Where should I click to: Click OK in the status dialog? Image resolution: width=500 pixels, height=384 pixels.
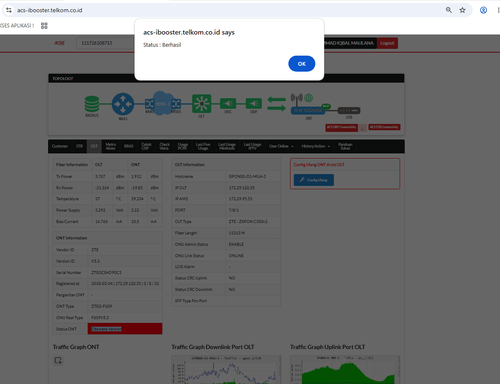301,64
